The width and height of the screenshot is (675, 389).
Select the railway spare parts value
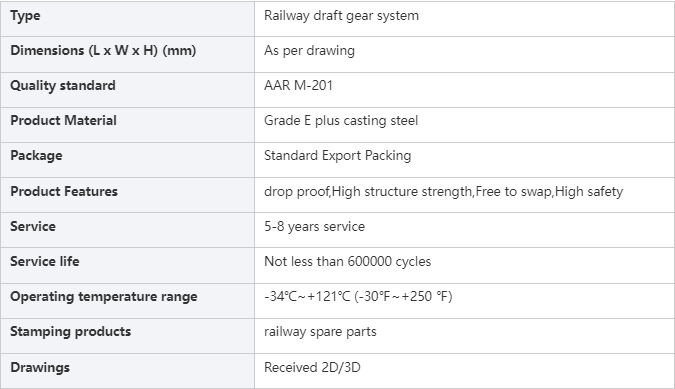pyautogui.click(x=320, y=332)
